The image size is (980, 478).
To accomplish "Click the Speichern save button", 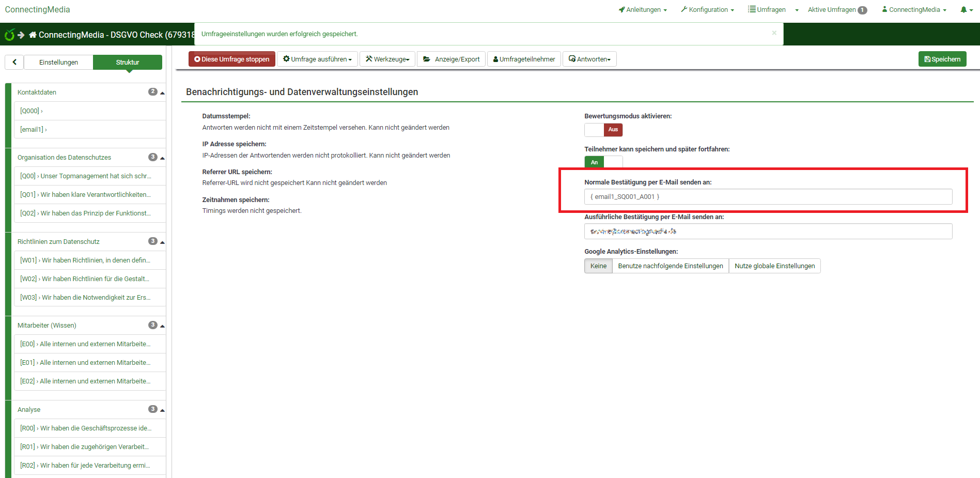I will (942, 59).
